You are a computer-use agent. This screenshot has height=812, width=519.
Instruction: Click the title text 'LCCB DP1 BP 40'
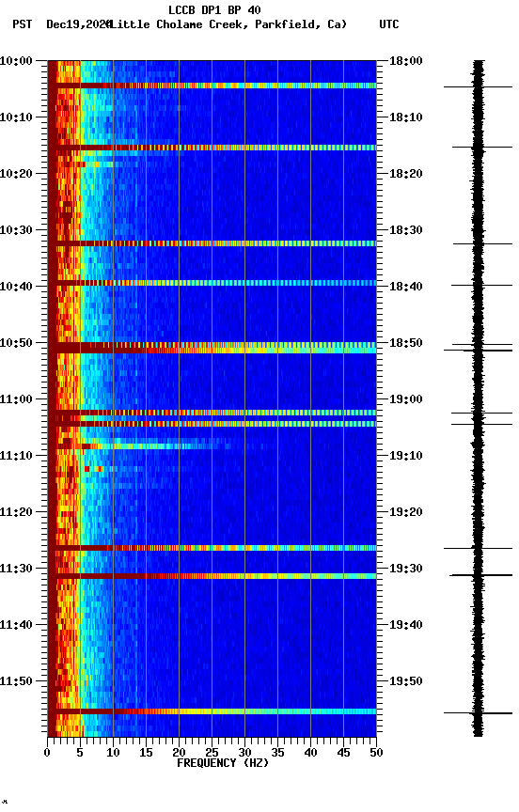(x=214, y=9)
